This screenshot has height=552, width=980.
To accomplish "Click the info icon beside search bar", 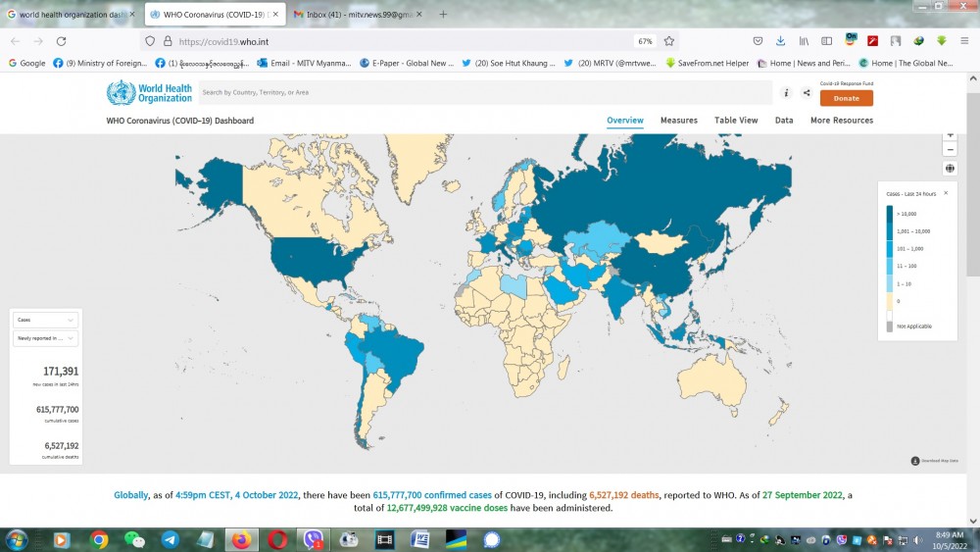I will click(x=786, y=93).
